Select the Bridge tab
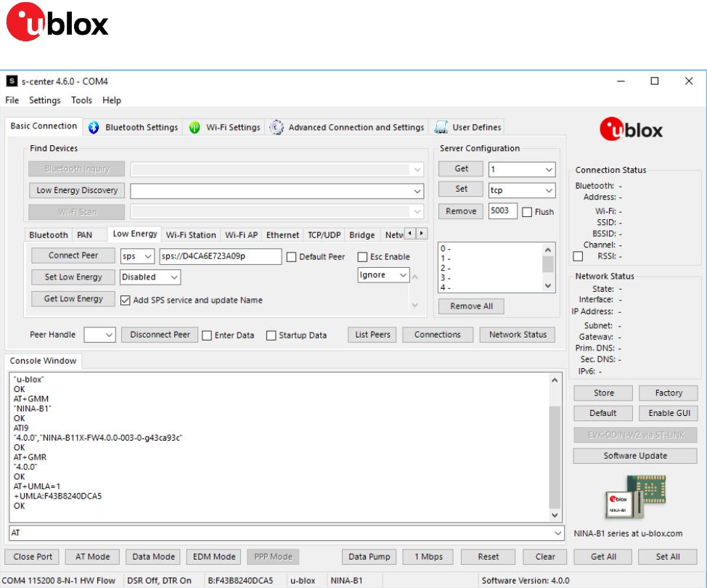Image resolution: width=707 pixels, height=588 pixels. pyautogui.click(x=362, y=235)
